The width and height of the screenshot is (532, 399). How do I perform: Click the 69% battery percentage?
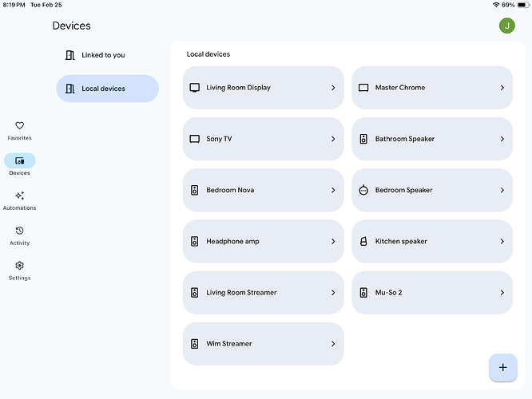point(508,5)
